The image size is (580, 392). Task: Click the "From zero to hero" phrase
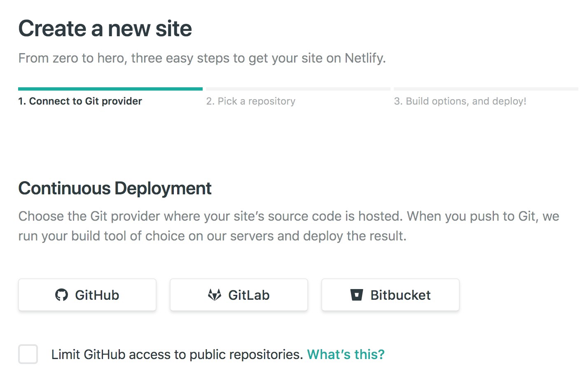[72, 58]
